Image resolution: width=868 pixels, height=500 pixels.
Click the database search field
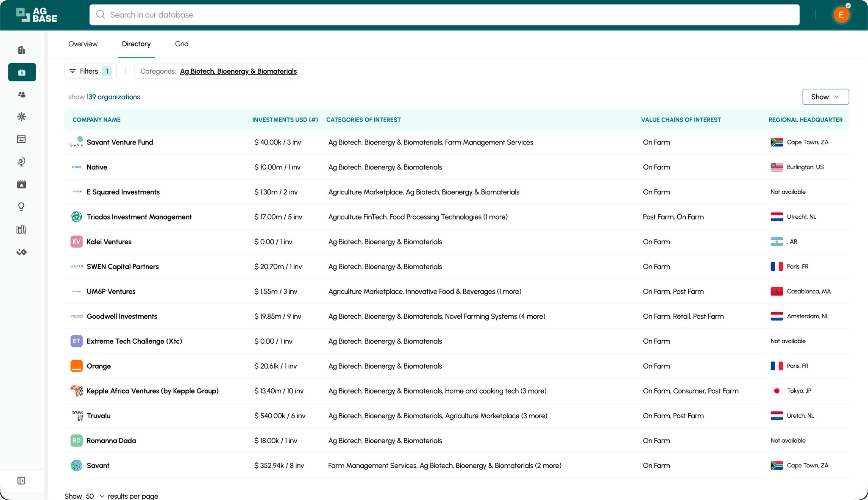click(x=444, y=15)
